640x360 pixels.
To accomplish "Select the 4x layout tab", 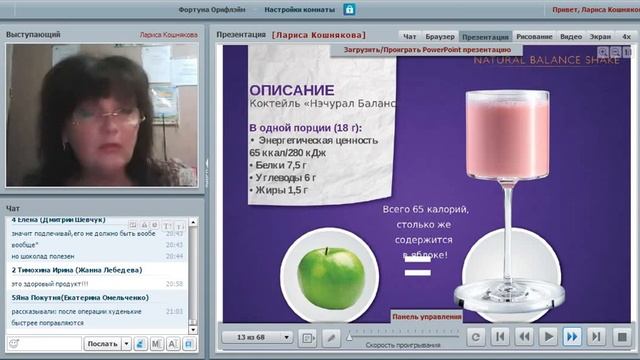I will (626, 36).
